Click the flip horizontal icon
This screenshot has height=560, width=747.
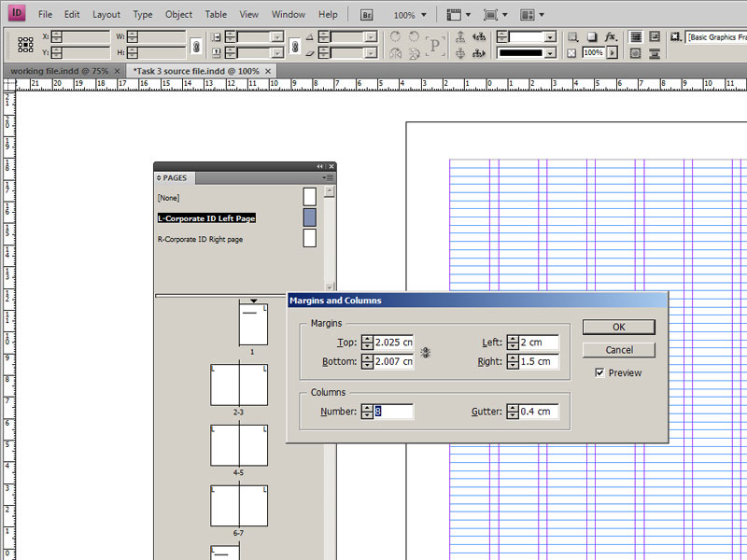pyautogui.click(x=395, y=53)
